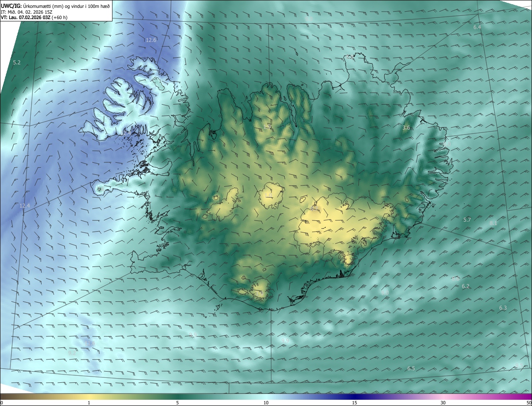Image resolution: width=532 pixels, height=406 pixels.
Task: Click the color scale tick label 30
Action: (443, 403)
